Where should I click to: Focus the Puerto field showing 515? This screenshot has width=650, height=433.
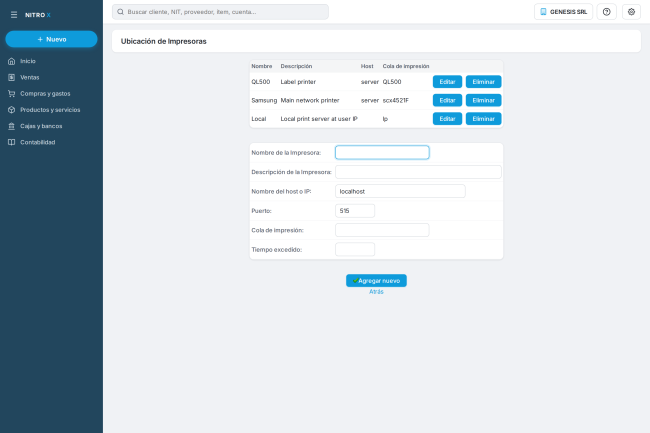click(355, 211)
